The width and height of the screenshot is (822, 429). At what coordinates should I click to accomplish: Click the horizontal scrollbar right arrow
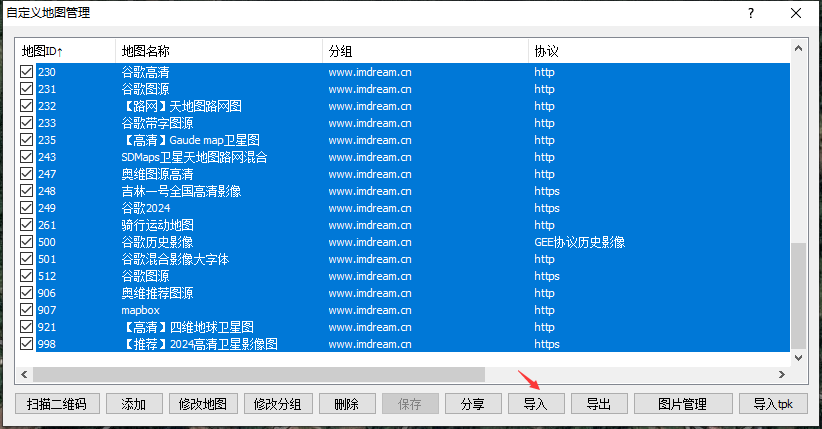coord(782,374)
